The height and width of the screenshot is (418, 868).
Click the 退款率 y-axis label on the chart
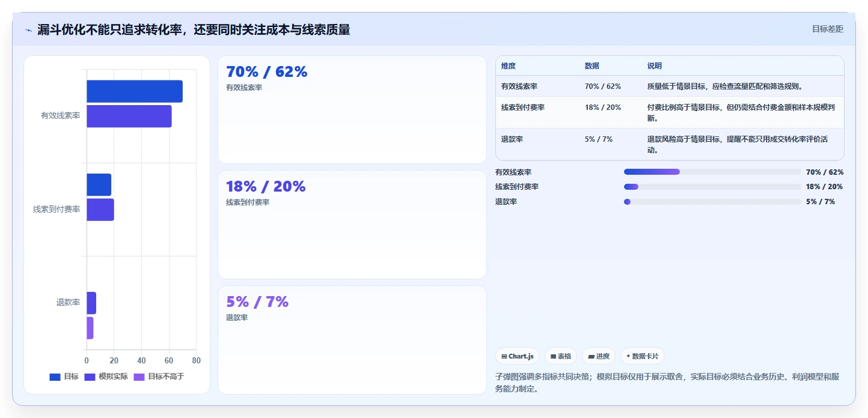pos(69,303)
